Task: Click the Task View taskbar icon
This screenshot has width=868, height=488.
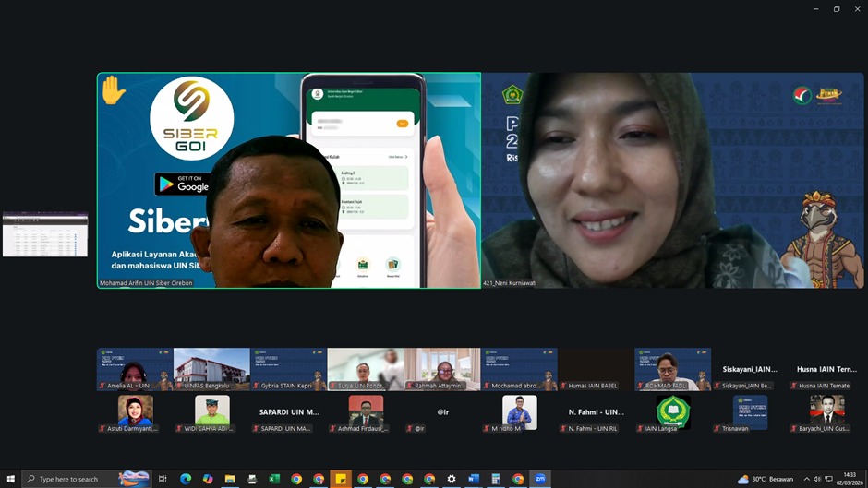Action: coord(163,479)
